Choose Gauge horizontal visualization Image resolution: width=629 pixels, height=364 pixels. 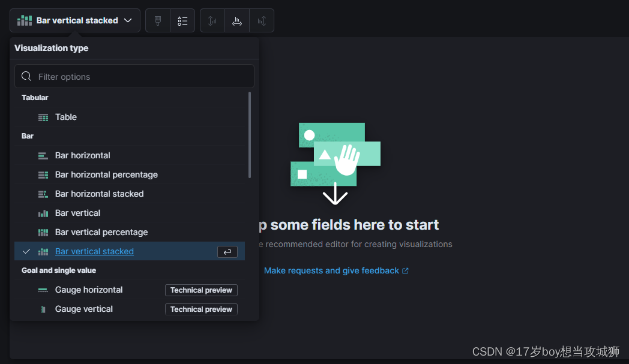tap(130, 290)
